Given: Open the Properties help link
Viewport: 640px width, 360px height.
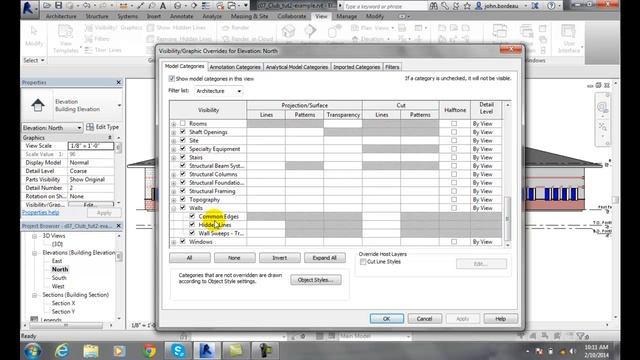Looking at the screenshot, I should 40,213.
